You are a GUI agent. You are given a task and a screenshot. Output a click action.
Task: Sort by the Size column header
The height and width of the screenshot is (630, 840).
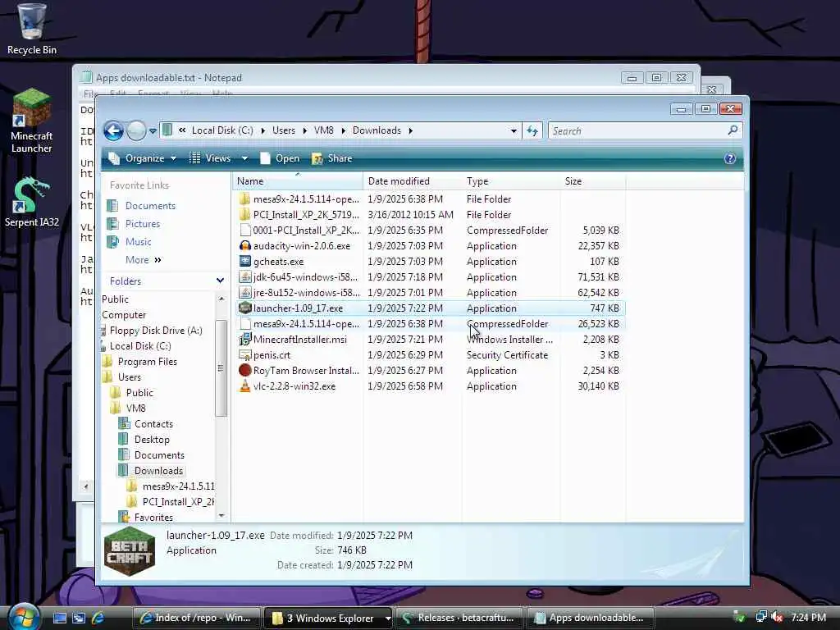[x=592, y=181]
